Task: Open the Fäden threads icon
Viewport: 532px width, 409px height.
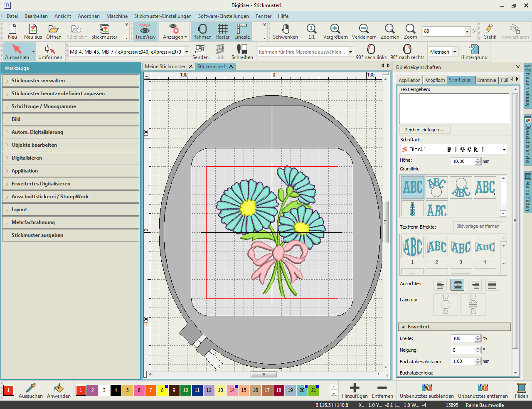Action: pyautogui.click(x=521, y=391)
